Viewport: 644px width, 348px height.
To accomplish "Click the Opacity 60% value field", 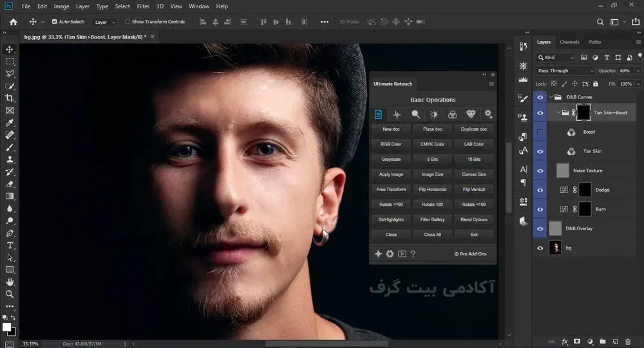I will click(x=627, y=71).
